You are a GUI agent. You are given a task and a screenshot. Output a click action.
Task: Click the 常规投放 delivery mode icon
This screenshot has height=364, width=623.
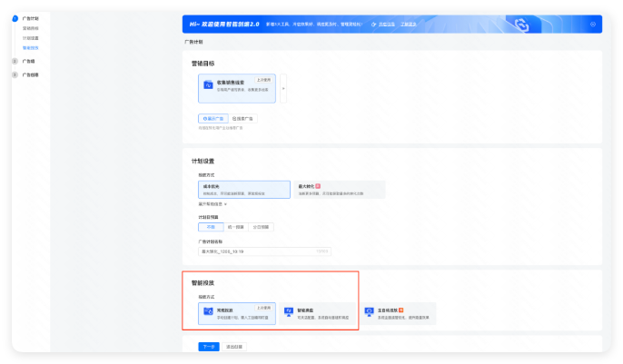208,312
